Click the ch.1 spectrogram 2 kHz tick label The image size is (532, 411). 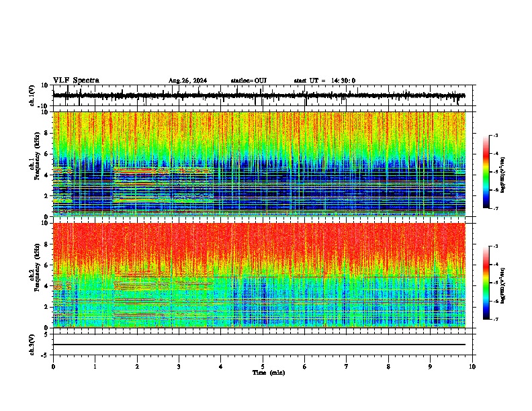click(x=46, y=195)
